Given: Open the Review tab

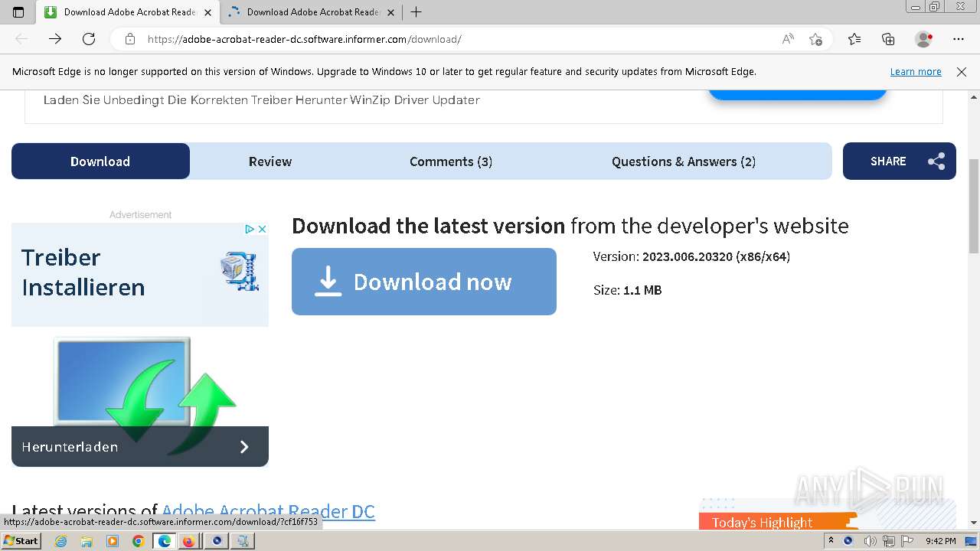Looking at the screenshot, I should pyautogui.click(x=270, y=161).
